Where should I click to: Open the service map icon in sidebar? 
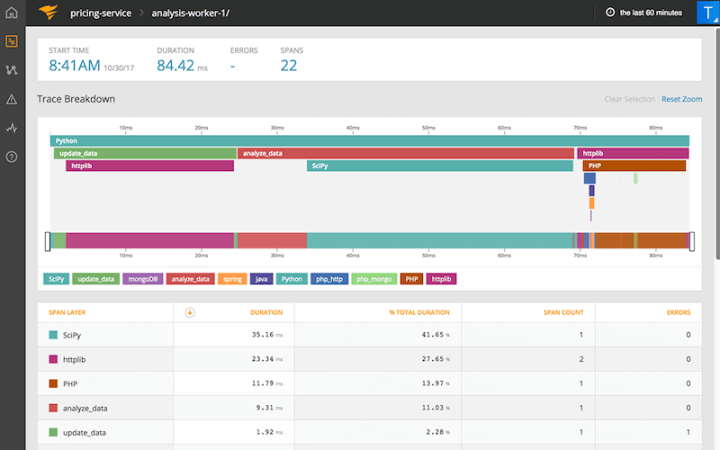pyautogui.click(x=11, y=70)
